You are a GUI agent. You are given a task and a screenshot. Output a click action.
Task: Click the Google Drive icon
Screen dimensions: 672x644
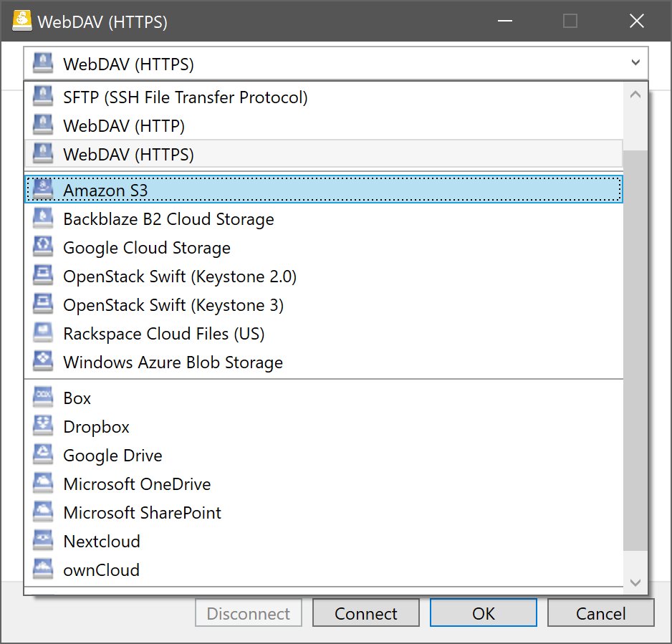pyautogui.click(x=44, y=455)
